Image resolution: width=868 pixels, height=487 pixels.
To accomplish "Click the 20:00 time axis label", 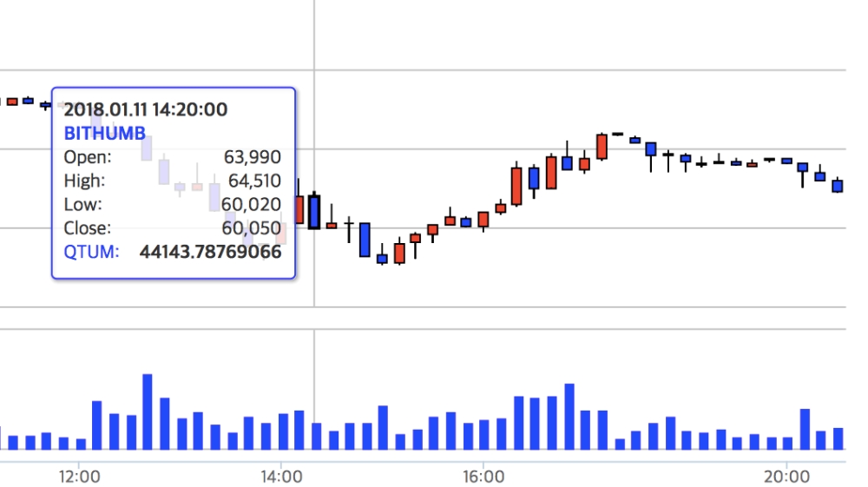I will click(x=786, y=477).
